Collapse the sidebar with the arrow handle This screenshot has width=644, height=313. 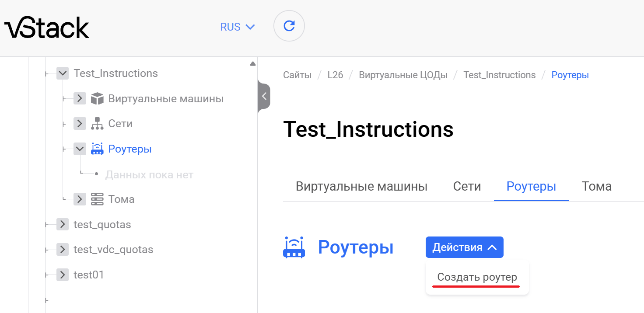(x=264, y=96)
